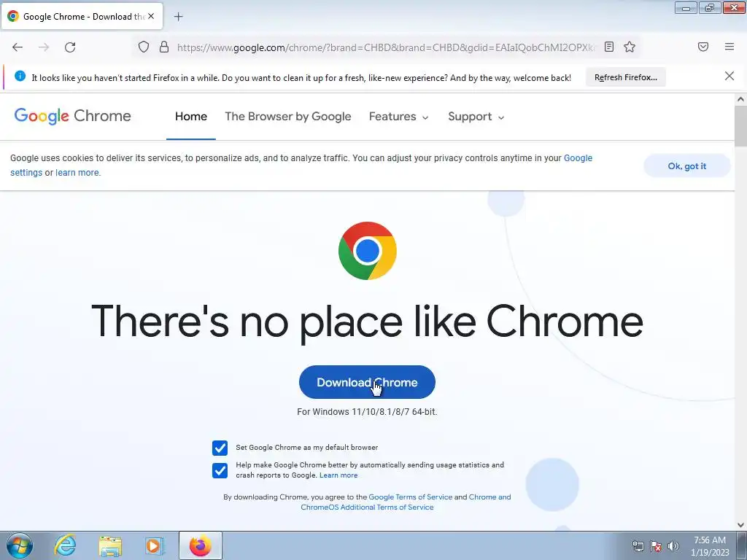
Task: Open Google Terms of Service link
Action: 410,497
